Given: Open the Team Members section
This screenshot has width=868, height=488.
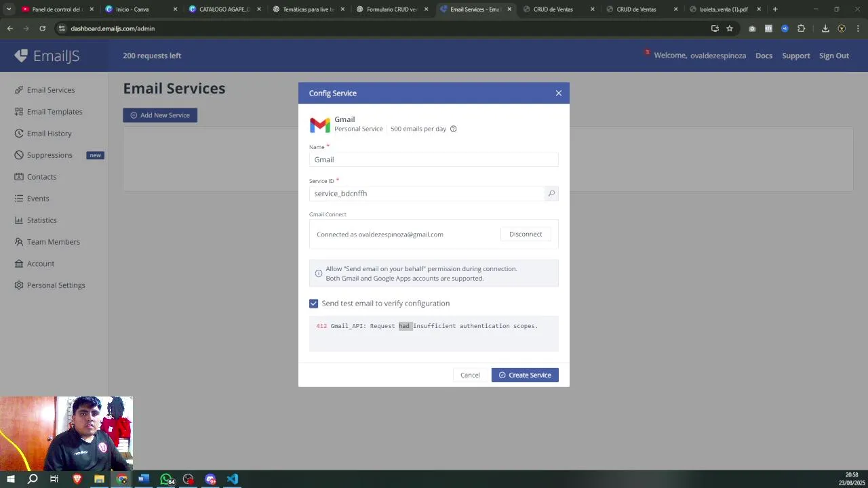Looking at the screenshot, I should pyautogui.click(x=47, y=242).
